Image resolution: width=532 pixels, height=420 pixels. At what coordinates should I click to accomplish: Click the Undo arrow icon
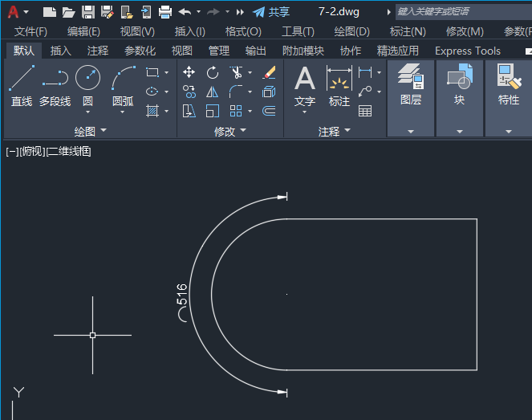[x=185, y=12]
